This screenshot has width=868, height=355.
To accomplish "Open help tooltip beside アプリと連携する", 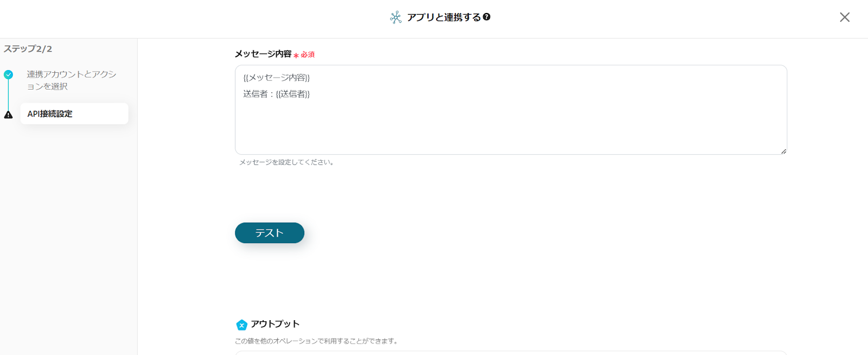I will (x=487, y=17).
